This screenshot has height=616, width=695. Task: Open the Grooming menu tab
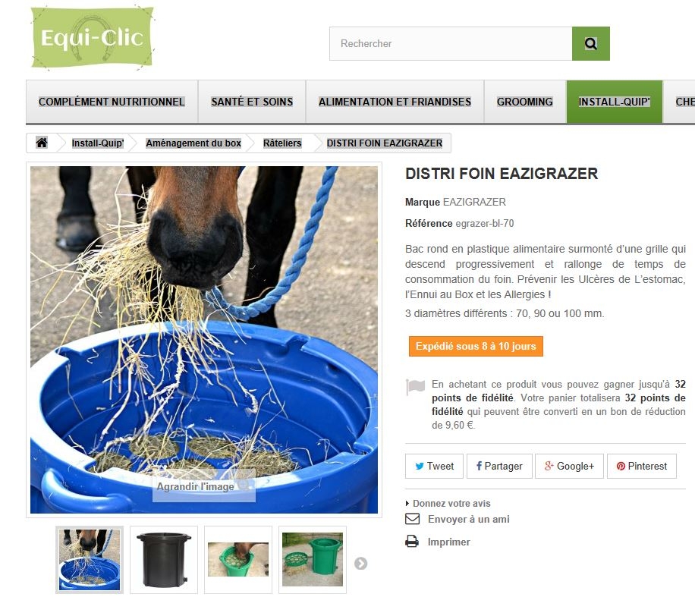tap(525, 102)
